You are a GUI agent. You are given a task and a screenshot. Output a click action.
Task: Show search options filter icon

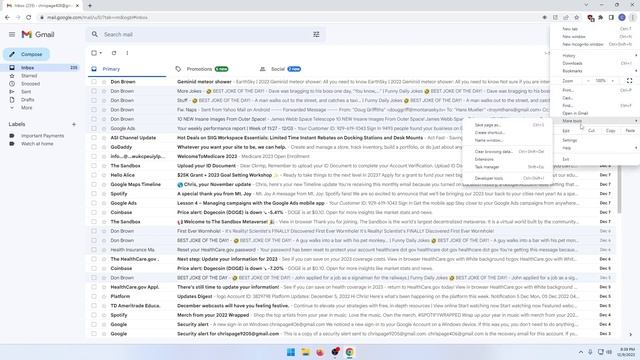316,34
